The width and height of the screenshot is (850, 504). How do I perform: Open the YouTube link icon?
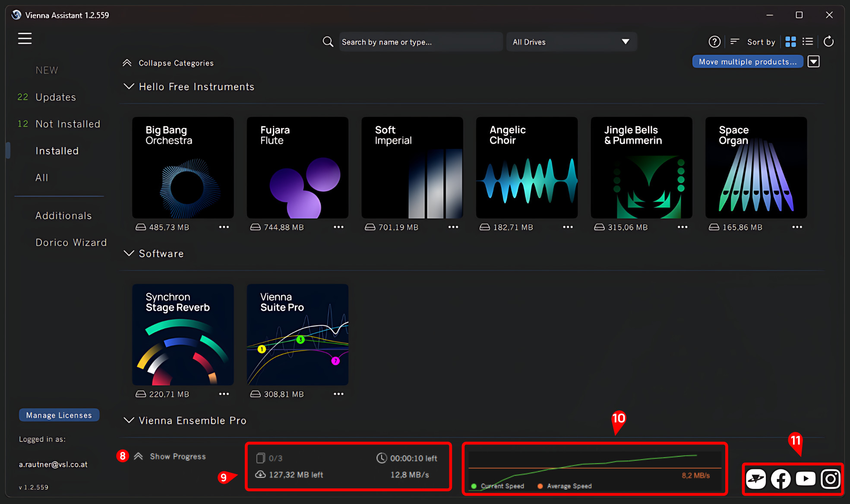click(806, 479)
